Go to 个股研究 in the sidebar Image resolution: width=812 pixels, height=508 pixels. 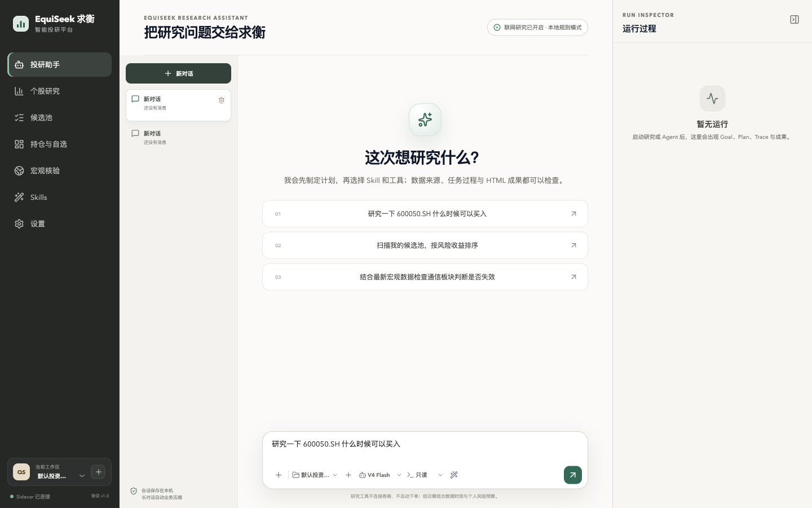click(60, 91)
